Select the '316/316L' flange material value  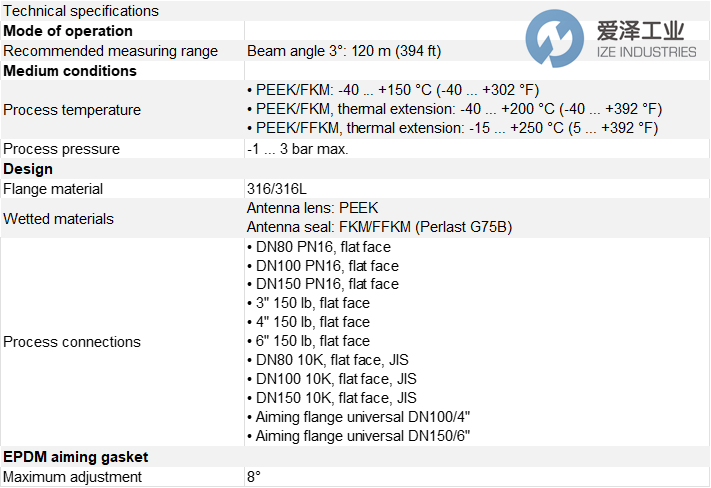[x=273, y=188]
